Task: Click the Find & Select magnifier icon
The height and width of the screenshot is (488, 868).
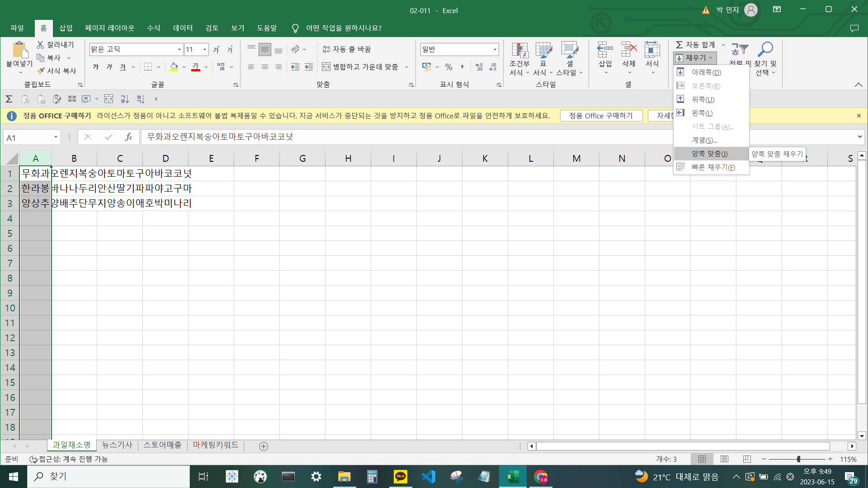Action: [x=765, y=49]
